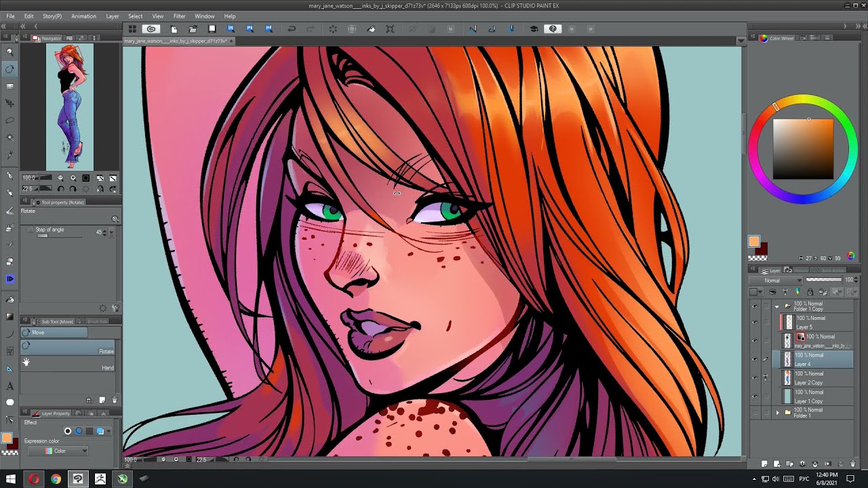This screenshot has width=868, height=488.
Task: Select the blue Frame border tool
Action: click(9, 279)
